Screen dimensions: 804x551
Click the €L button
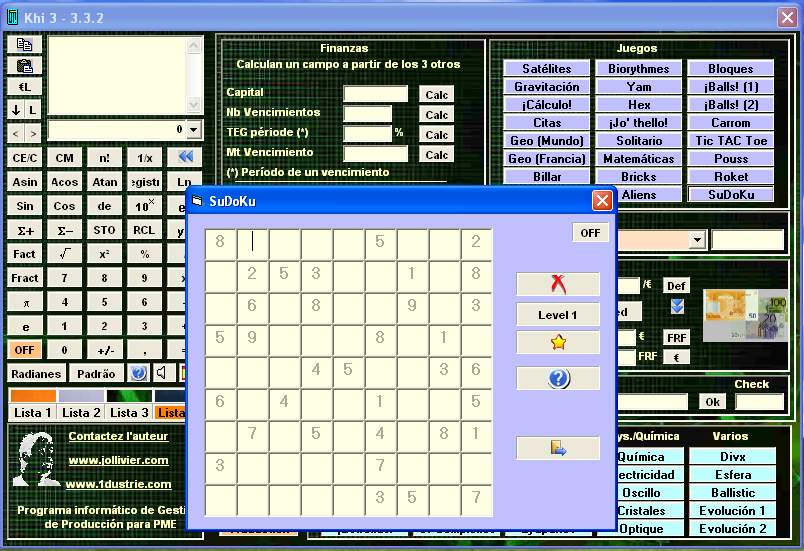(25, 87)
